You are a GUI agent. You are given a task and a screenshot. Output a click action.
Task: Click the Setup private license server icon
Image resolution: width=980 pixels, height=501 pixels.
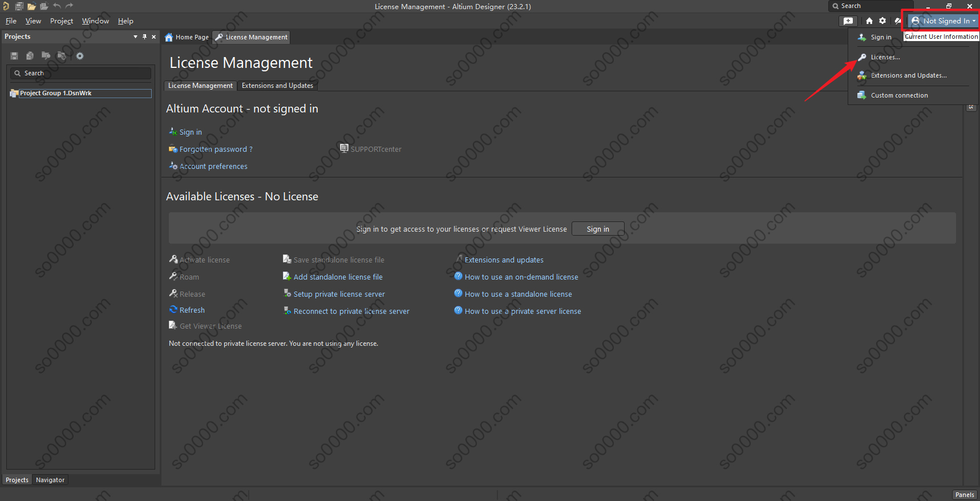coord(287,293)
